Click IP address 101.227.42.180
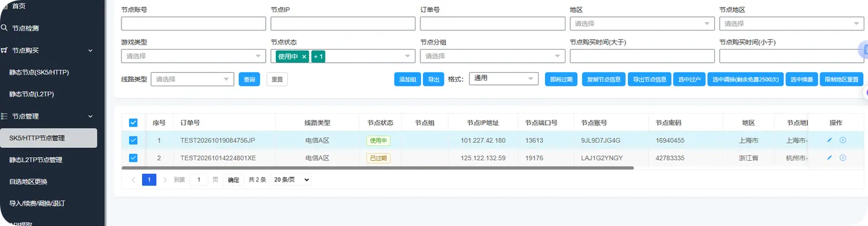 [483, 140]
